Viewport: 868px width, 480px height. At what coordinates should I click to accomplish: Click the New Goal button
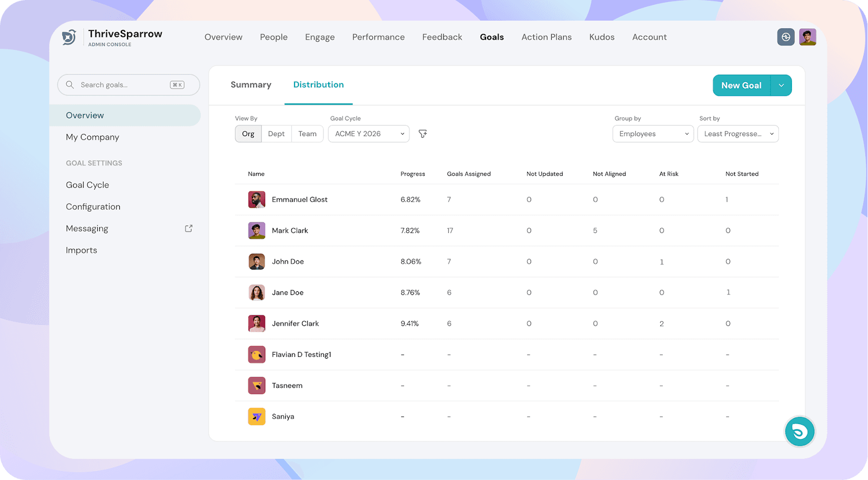(x=741, y=86)
